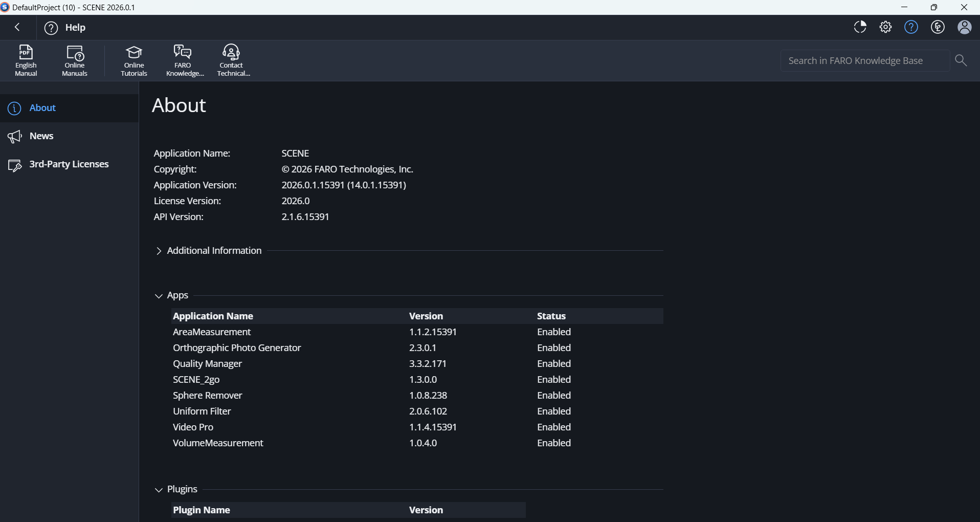Select the Quality Manager row
Image resolution: width=980 pixels, height=522 pixels.
[417, 364]
